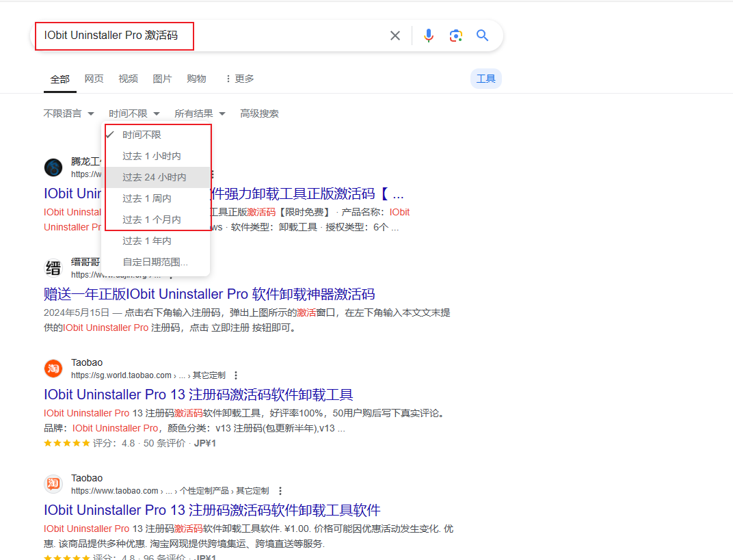Toggle the 工具 tools button
This screenshot has height=560, width=733.
485,79
